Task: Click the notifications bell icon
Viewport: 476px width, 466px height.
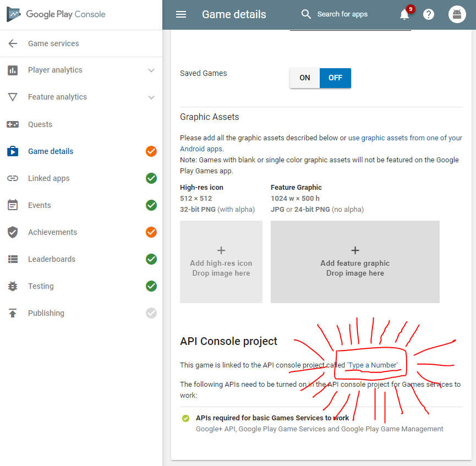Action: pyautogui.click(x=405, y=14)
